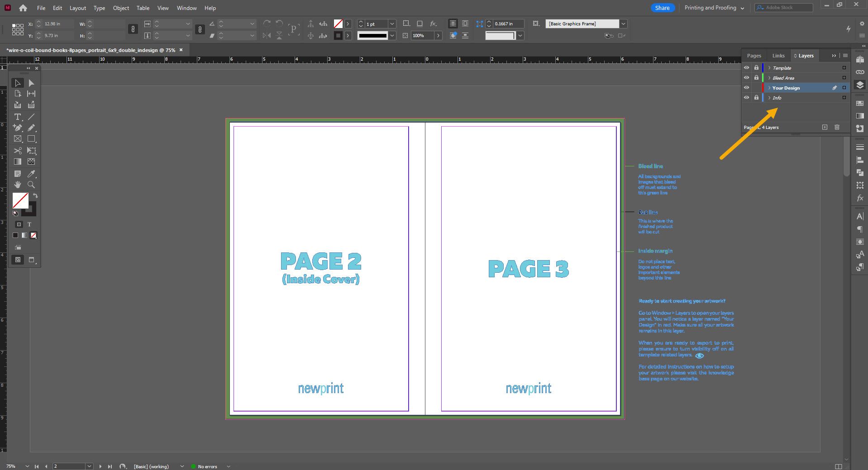Select the Type tool
This screenshot has width=868, height=470.
18,117
